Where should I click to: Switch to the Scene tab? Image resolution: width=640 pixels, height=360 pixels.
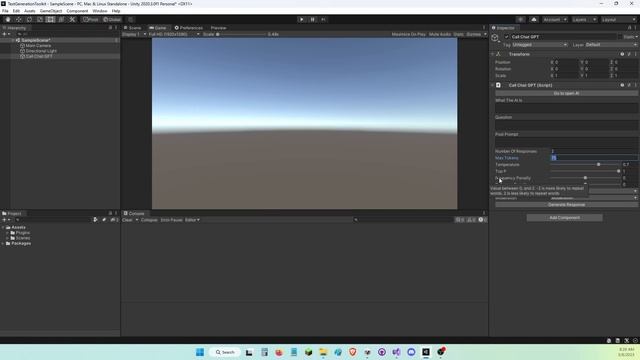(133, 28)
